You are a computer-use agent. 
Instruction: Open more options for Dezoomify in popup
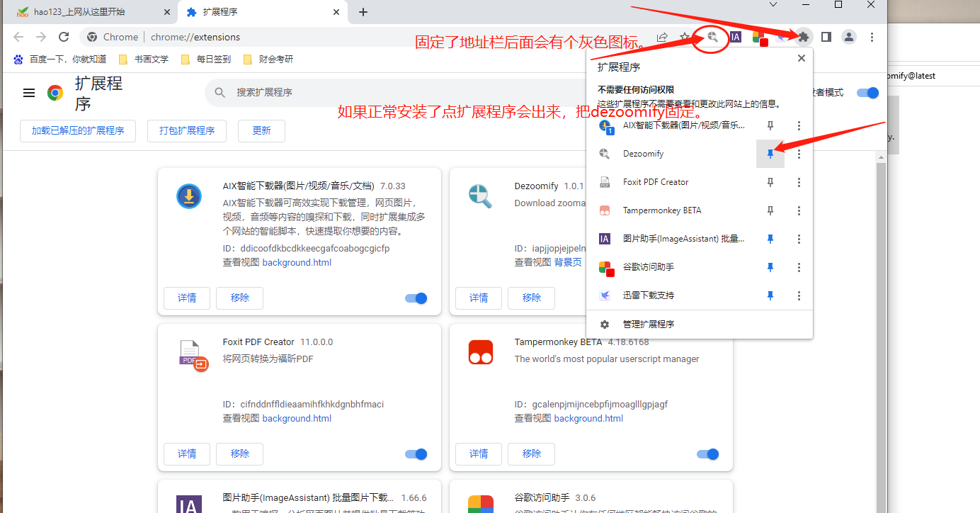(x=799, y=154)
